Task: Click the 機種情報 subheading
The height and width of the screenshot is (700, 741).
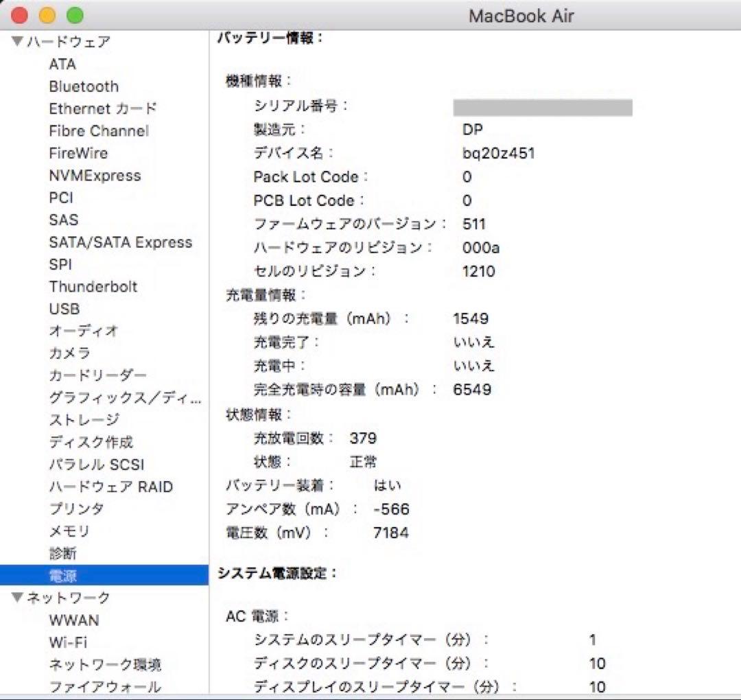Action: (x=259, y=80)
